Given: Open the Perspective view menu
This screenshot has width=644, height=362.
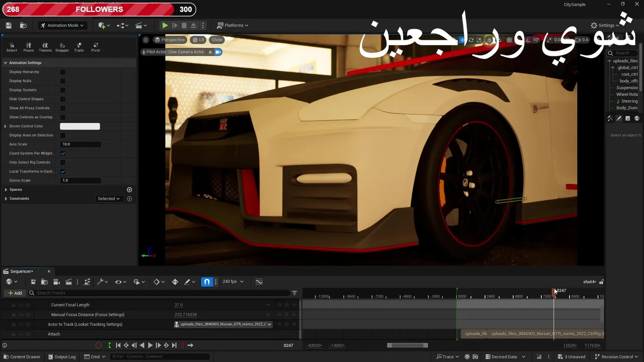Looking at the screenshot, I should pos(170,40).
